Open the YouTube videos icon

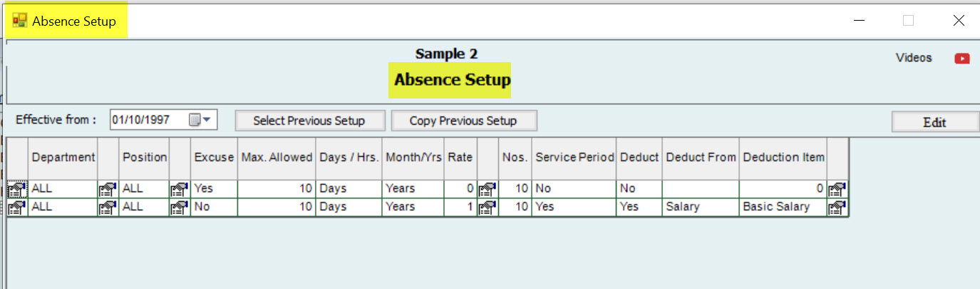click(962, 59)
